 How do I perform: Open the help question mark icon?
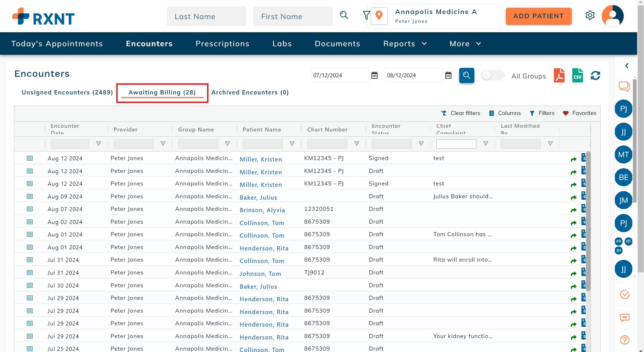click(x=625, y=340)
